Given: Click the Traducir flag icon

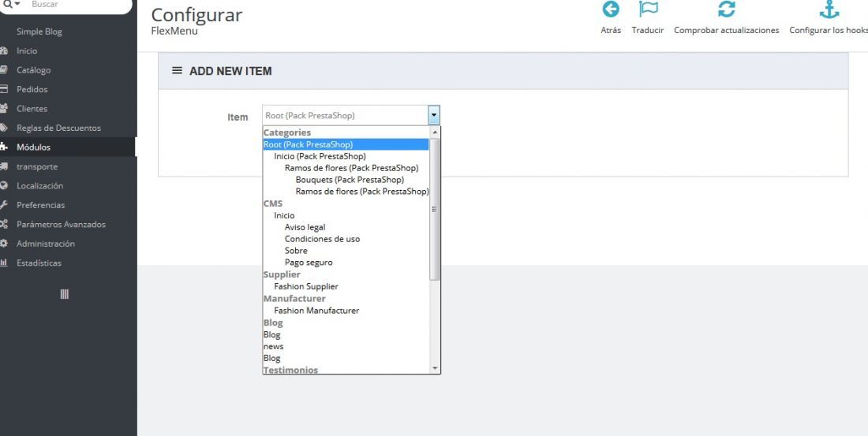Looking at the screenshot, I should [648, 9].
